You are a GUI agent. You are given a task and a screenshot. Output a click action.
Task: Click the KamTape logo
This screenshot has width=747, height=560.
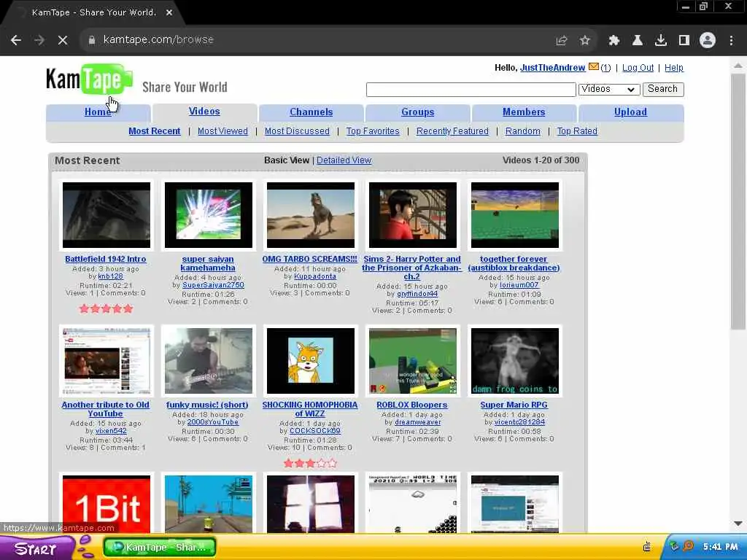coord(90,79)
